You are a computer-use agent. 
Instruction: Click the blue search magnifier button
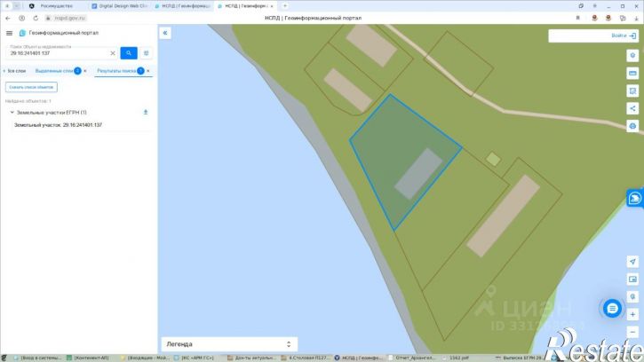(129, 53)
